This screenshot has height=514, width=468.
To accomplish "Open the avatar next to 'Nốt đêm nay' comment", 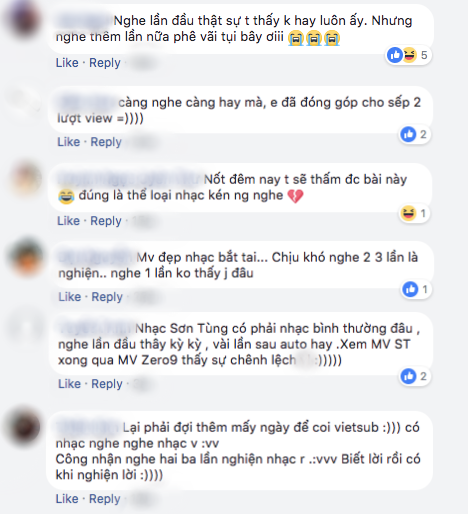I will coord(26,178).
